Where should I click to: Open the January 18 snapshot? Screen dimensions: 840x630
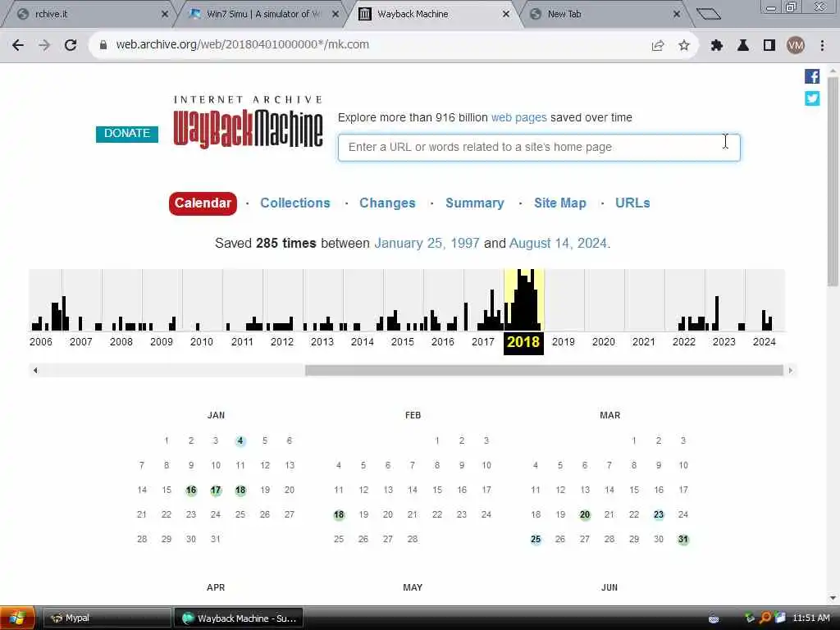(x=240, y=491)
